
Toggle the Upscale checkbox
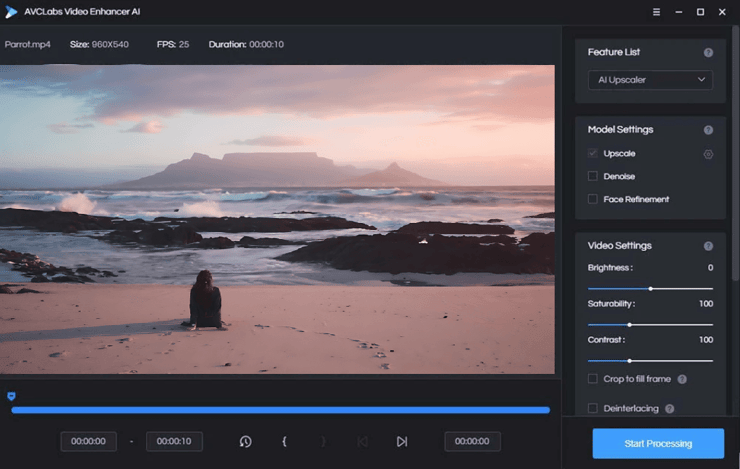pyautogui.click(x=592, y=153)
